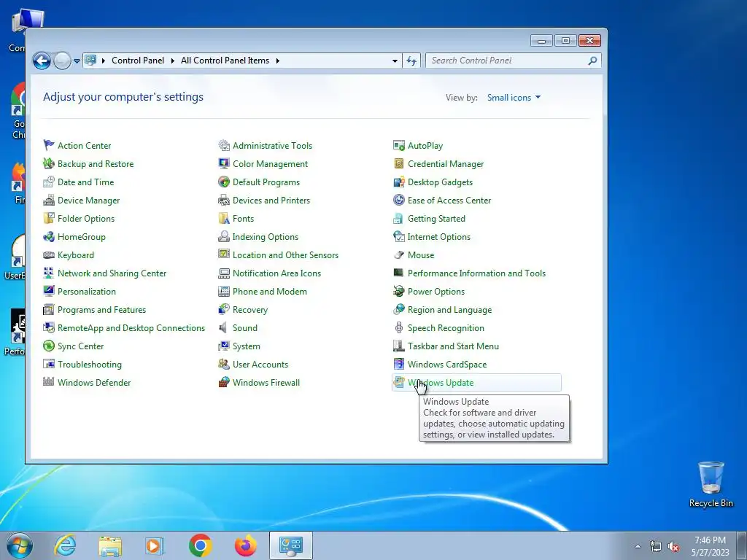Open the Indexing Options link

pos(266,237)
